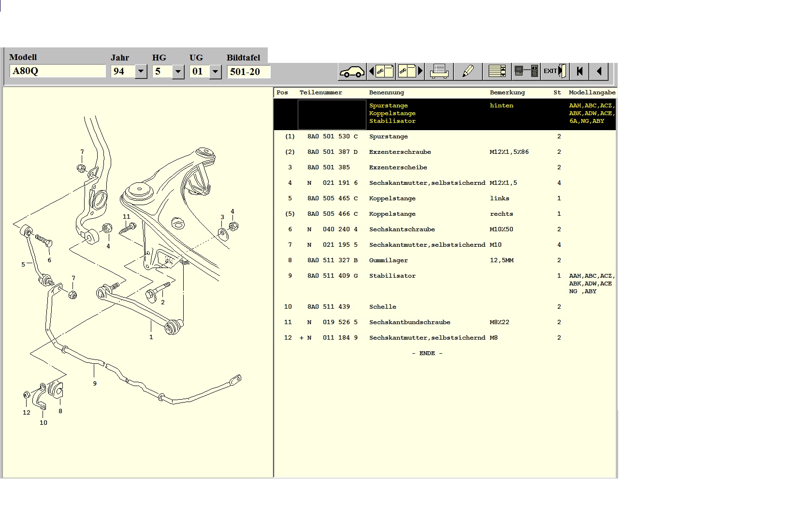Click the ENDE marker text
The image size is (812, 508).
coord(427,353)
